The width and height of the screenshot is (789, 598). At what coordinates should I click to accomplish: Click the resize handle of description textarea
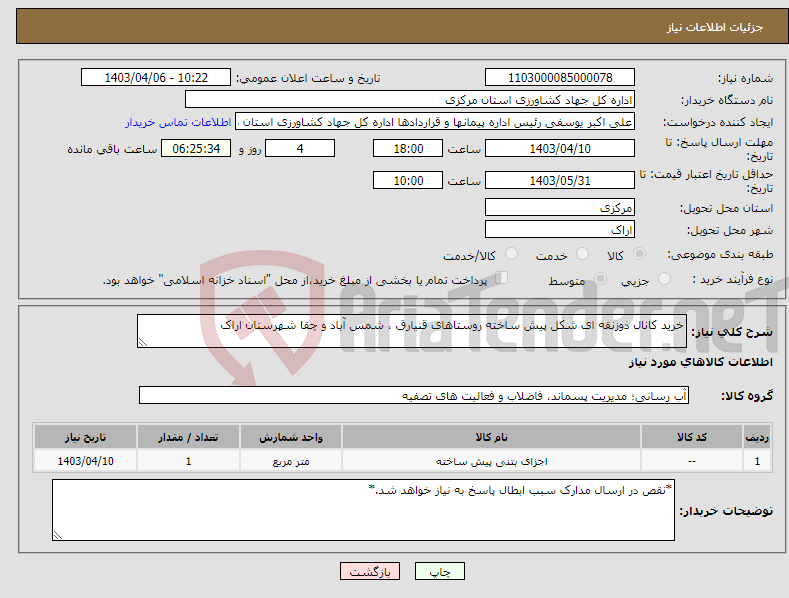pos(142,343)
